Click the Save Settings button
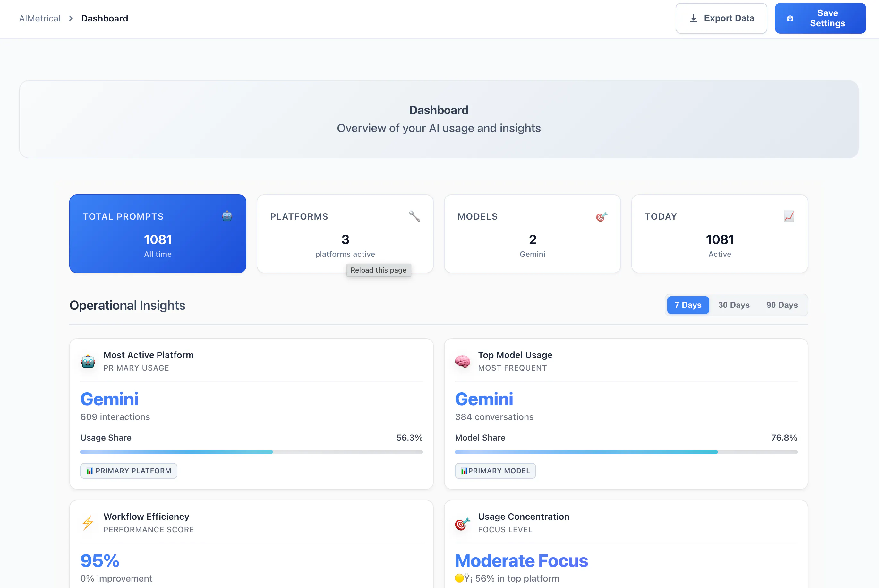Image resolution: width=879 pixels, height=588 pixels. point(820,18)
